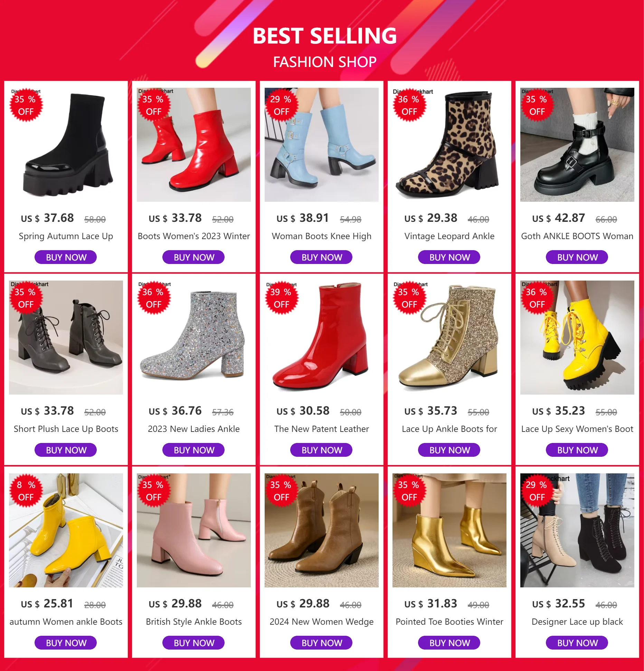
Task: Click the 36% OFF badge on leopard ankle boots
Action: pyautogui.click(x=409, y=105)
